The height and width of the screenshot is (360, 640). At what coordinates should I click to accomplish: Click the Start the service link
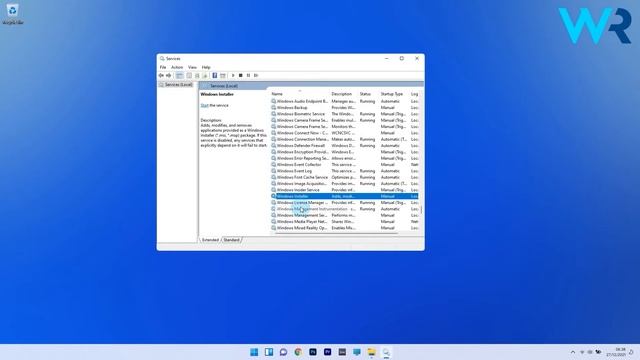click(204, 106)
